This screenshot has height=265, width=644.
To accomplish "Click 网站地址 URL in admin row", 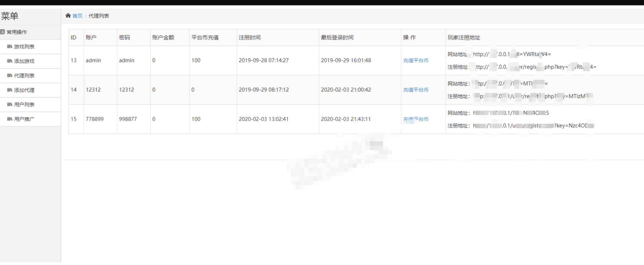I will (x=512, y=54).
